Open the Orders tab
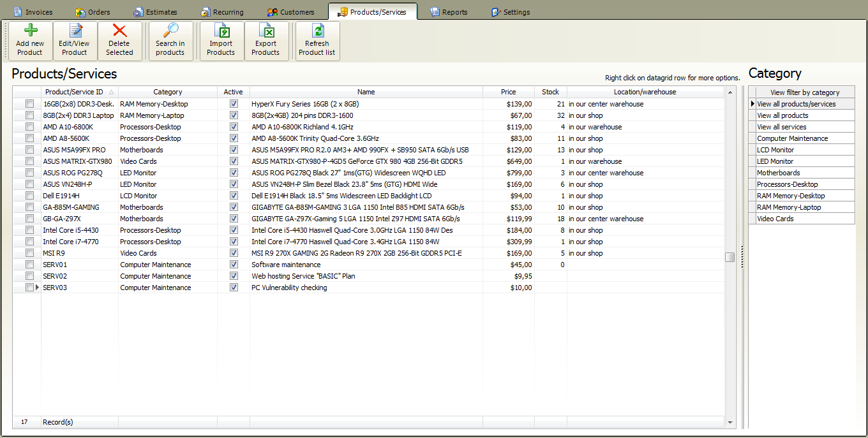This screenshot has width=868, height=438. [x=93, y=12]
